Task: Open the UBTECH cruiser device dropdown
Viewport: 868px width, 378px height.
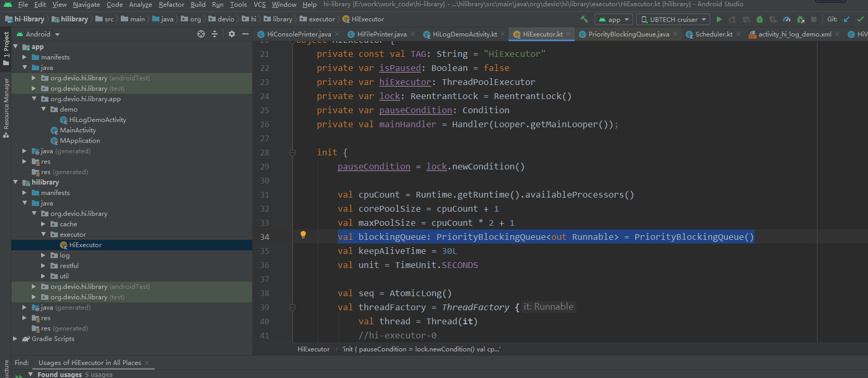Action: 673,19
